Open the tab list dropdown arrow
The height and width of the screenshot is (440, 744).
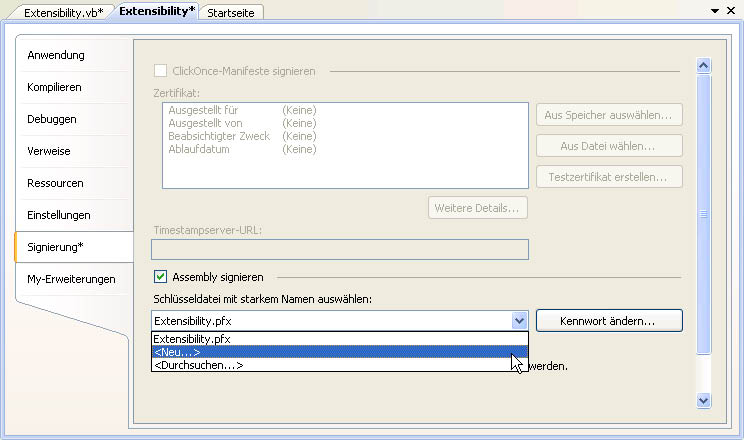pyautogui.click(x=715, y=11)
